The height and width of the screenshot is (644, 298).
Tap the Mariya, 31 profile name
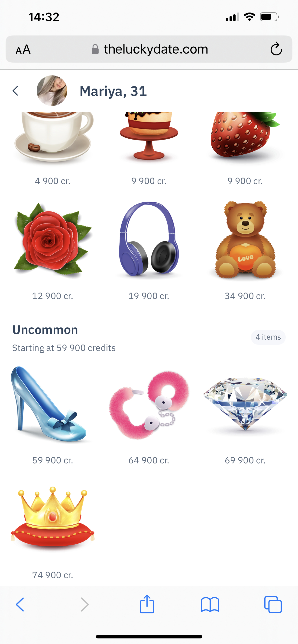[x=113, y=91]
